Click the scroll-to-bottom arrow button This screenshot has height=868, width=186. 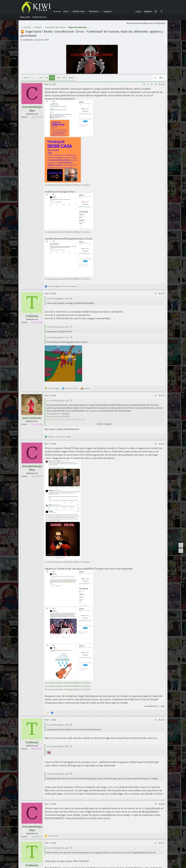coord(181,551)
